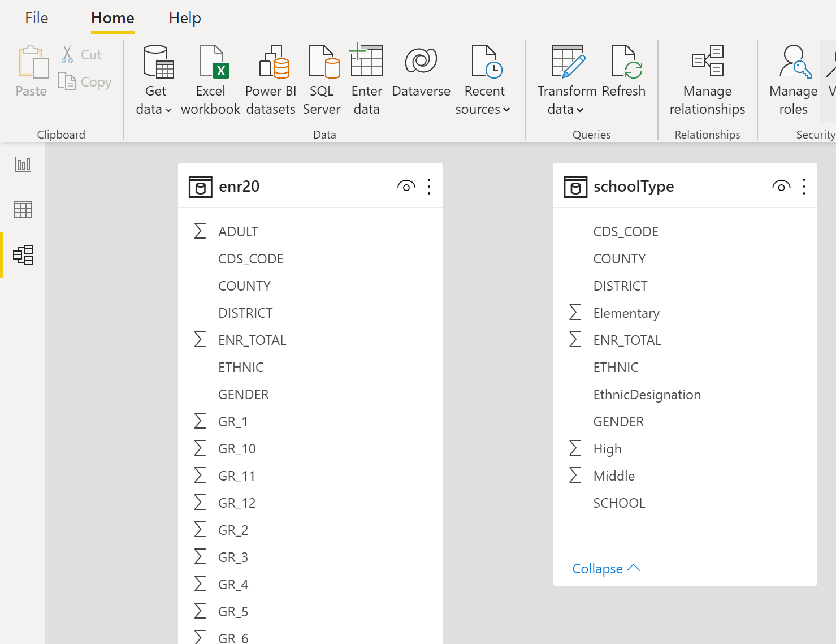This screenshot has height=644, width=836.
Task: Click sigma icon next to Elementary
Action: (575, 312)
